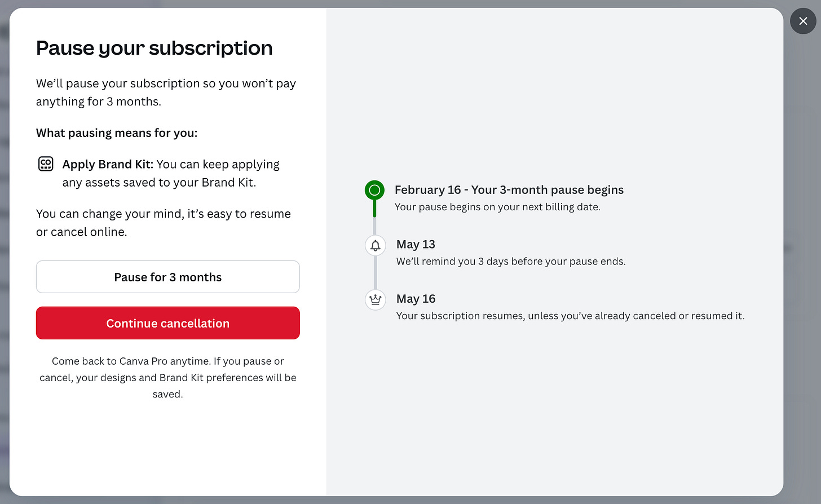The image size is (821, 504).
Task: Click the crown icon beside May 16
Action: tap(375, 299)
